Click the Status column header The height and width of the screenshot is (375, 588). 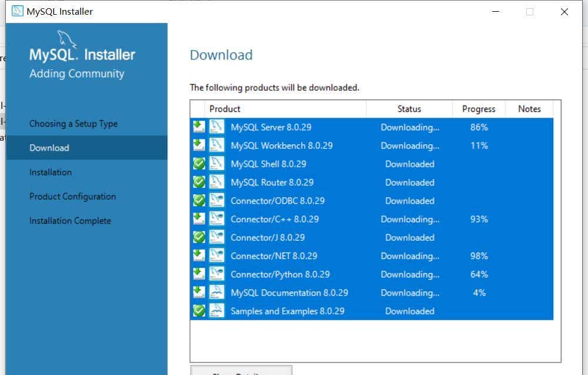click(409, 109)
